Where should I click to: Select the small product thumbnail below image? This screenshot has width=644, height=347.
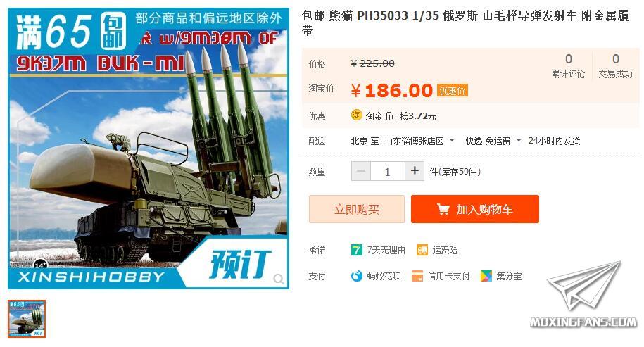[27, 319]
